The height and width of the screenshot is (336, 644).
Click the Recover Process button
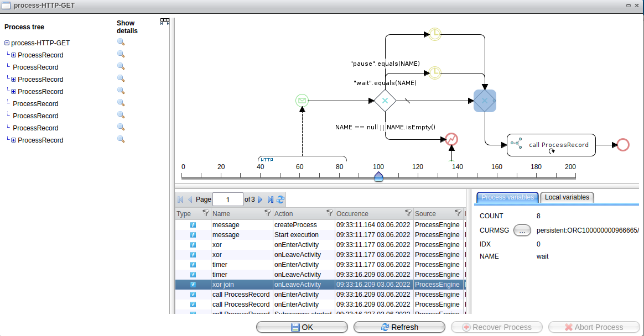[x=496, y=327]
